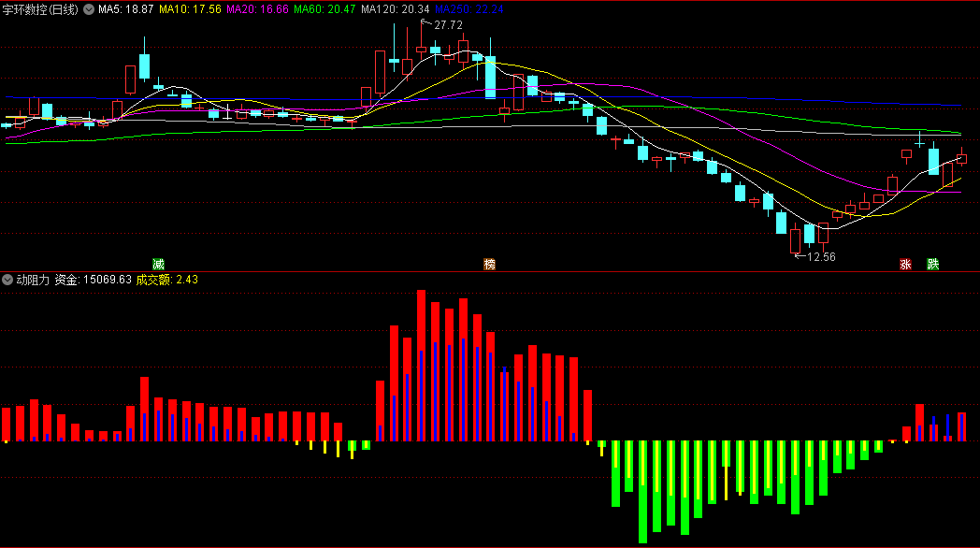Select the MA20: 16.66 label
This screenshot has width=980, height=548.
tap(257, 9)
